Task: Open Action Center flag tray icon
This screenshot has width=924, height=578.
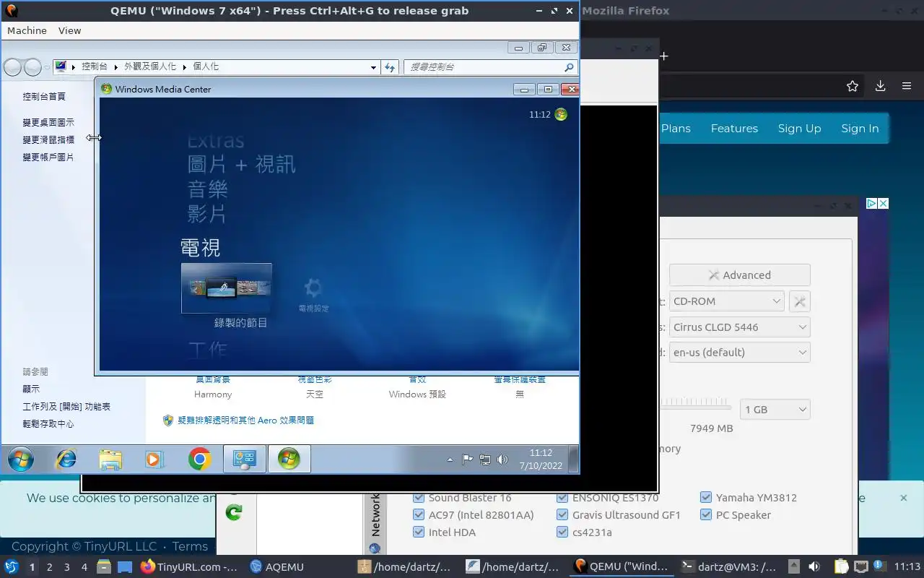Action: 468,460
